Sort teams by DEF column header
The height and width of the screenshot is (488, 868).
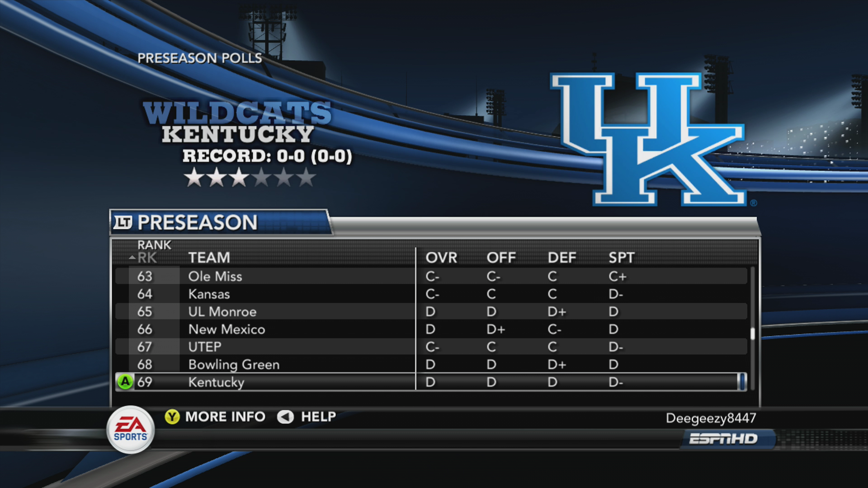point(562,258)
